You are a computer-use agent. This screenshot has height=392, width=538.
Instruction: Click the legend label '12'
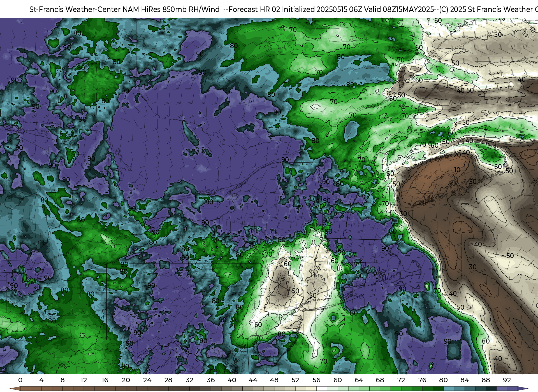(x=84, y=380)
